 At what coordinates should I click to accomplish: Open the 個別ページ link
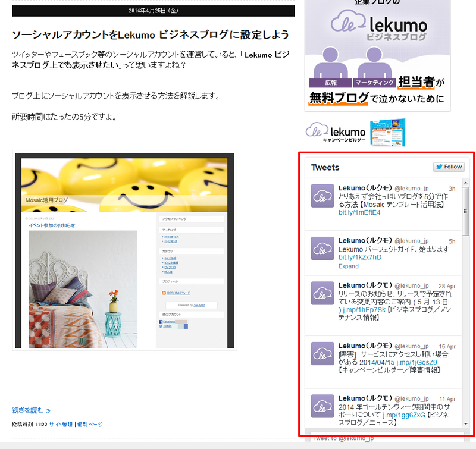90,425
